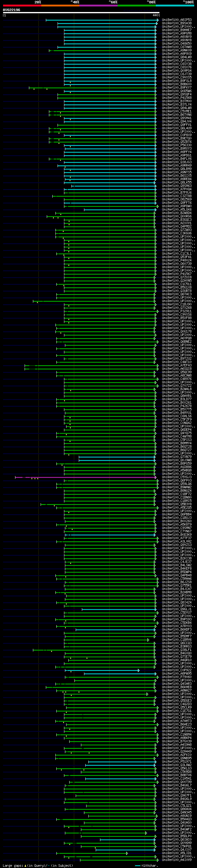Select hit label UniRef100_Q94JY4

177,122
